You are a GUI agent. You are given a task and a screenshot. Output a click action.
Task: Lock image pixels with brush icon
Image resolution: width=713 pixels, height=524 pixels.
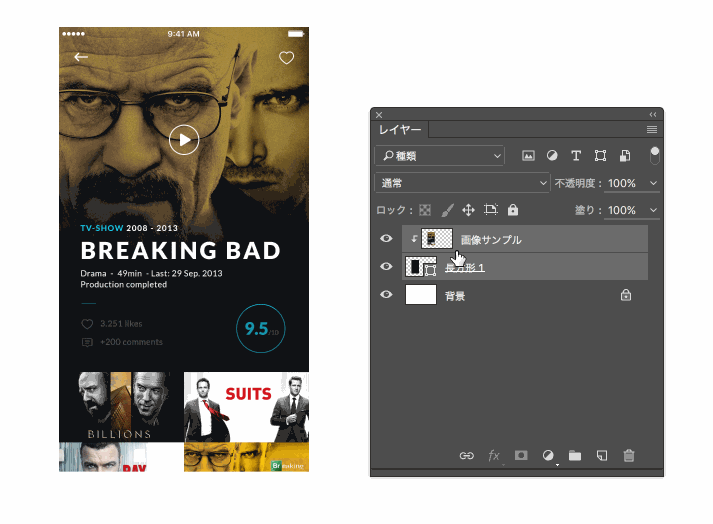click(x=447, y=210)
